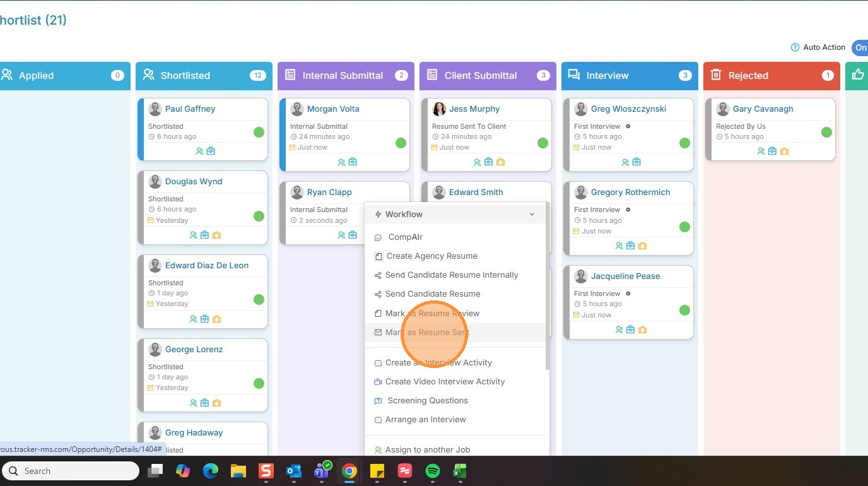Choose Create Agency Resume
The image size is (868, 486).
432,256
